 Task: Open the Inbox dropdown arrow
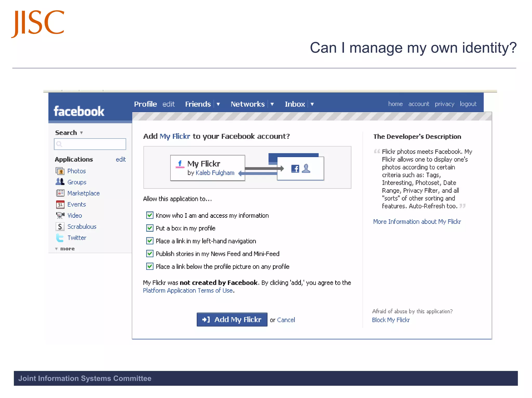[x=312, y=104]
